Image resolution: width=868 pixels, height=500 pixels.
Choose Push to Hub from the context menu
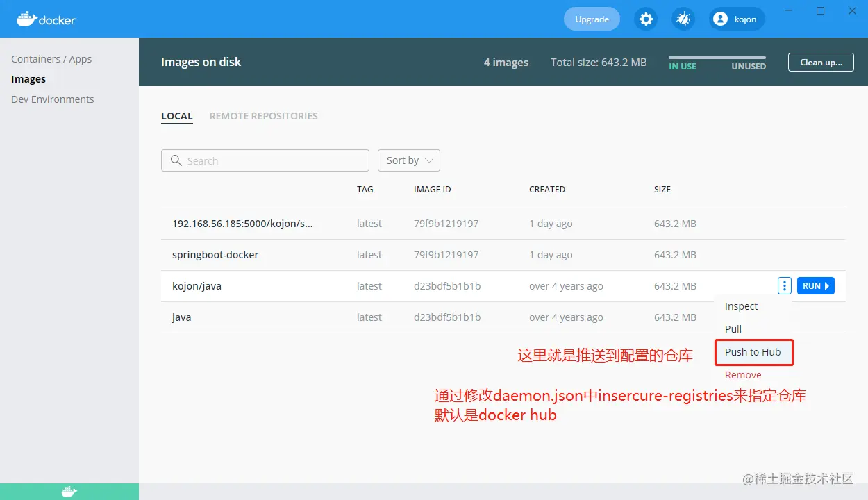pyautogui.click(x=753, y=352)
